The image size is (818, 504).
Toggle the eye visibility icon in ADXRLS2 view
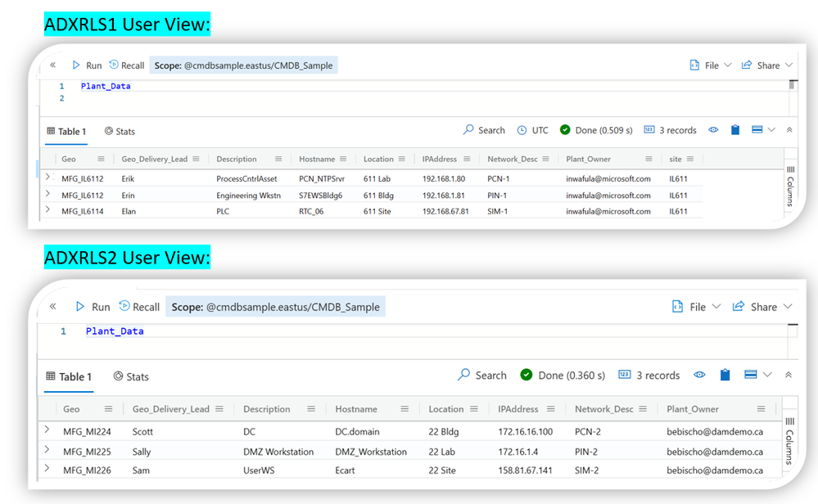(699, 375)
